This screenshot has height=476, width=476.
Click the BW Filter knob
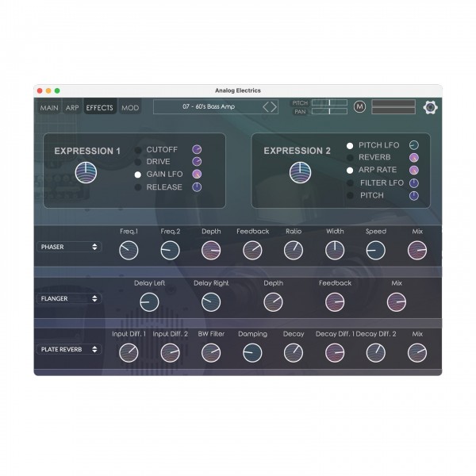click(x=211, y=353)
